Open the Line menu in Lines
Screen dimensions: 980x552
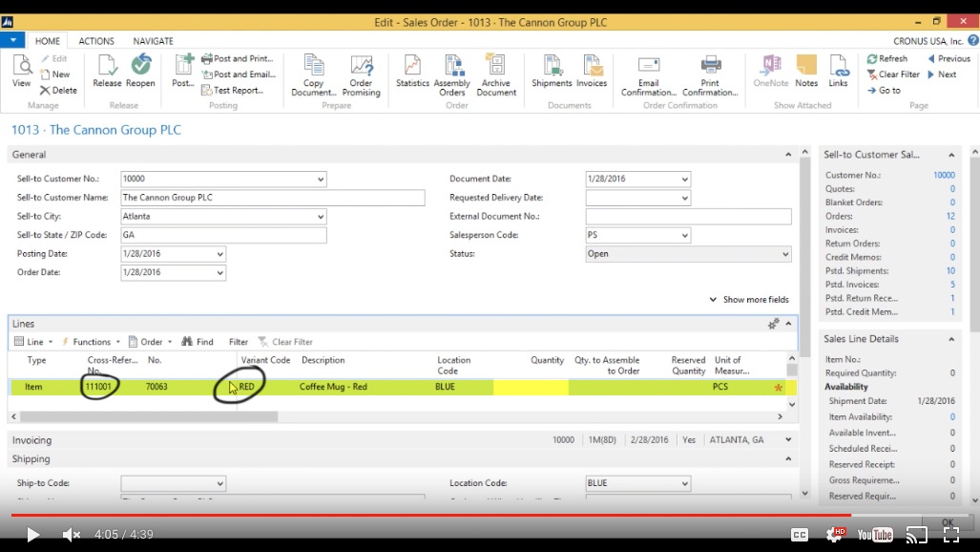point(33,342)
